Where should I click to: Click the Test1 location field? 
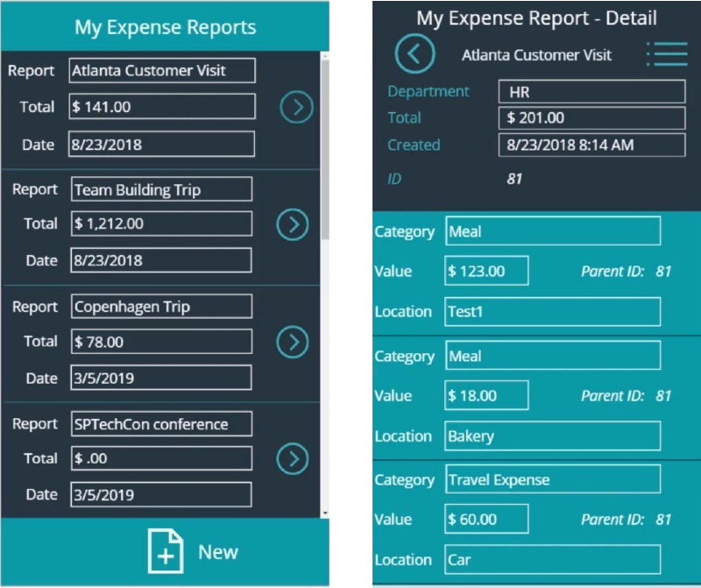pos(553,312)
